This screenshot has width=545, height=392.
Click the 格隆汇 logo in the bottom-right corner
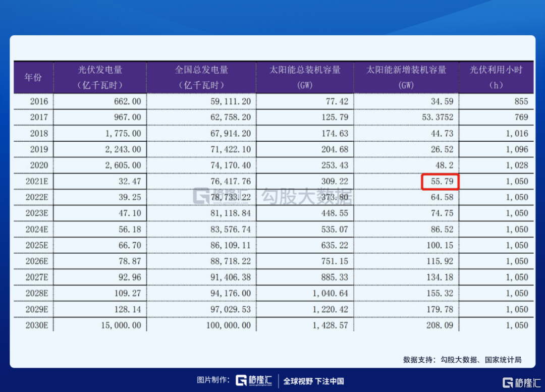[521, 382]
